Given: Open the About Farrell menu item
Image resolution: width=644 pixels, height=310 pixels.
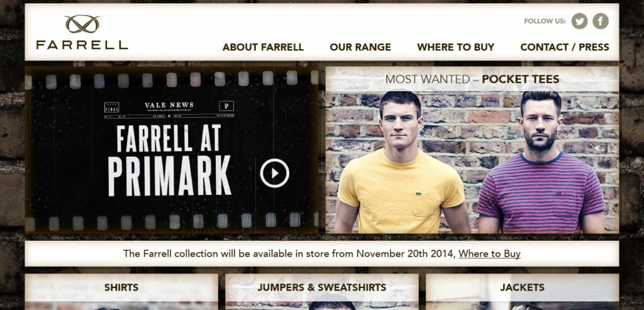Looking at the screenshot, I should 263,47.
